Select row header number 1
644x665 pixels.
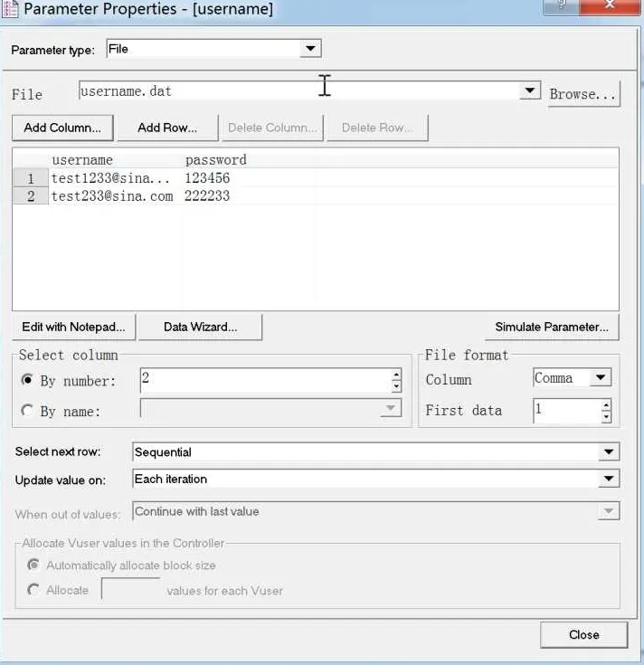tap(31, 178)
